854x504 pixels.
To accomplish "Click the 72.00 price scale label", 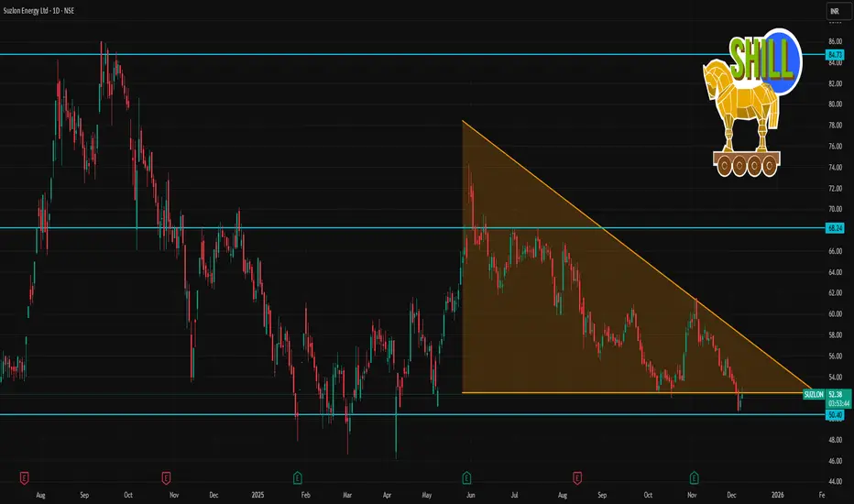I will [835, 189].
